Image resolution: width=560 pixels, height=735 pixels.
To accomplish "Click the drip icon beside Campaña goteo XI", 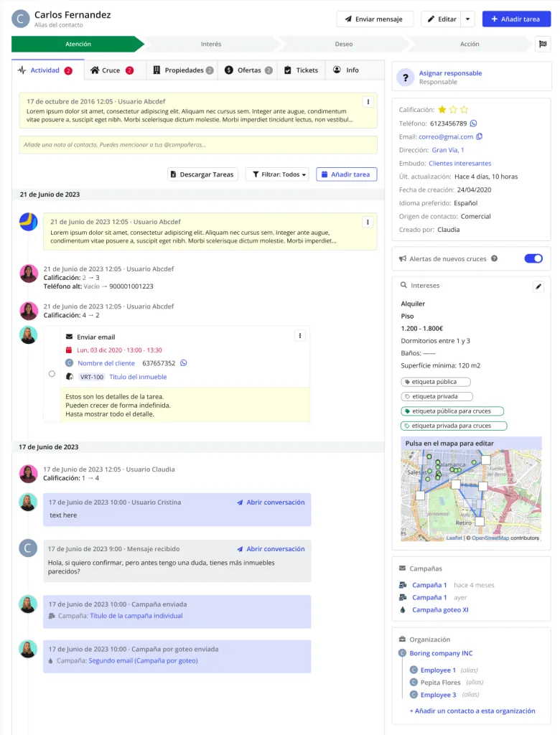I will pyautogui.click(x=403, y=610).
